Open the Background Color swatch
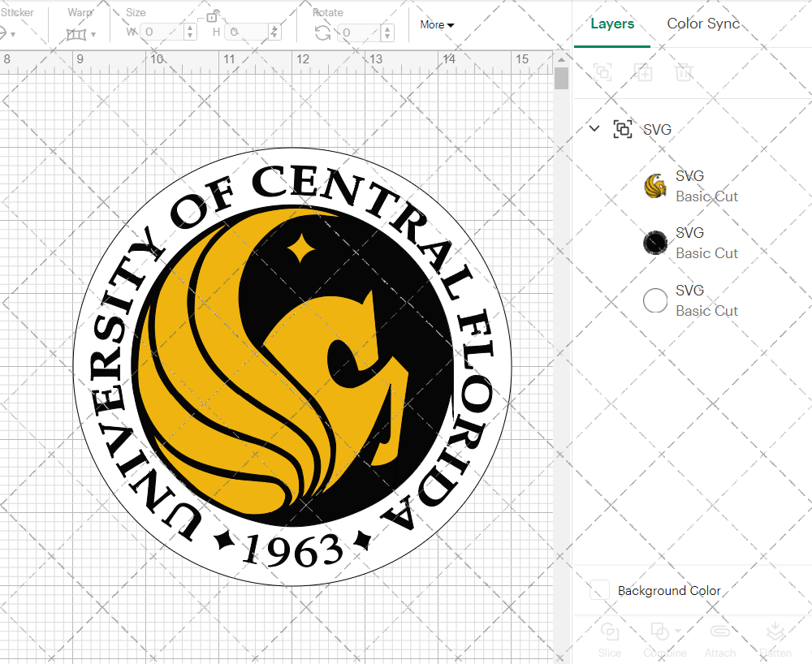 [x=600, y=591]
